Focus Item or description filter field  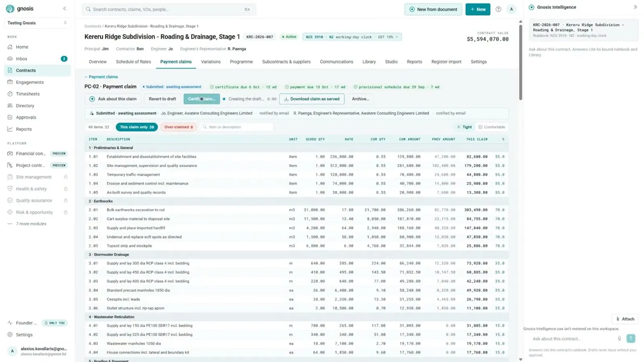click(237, 127)
